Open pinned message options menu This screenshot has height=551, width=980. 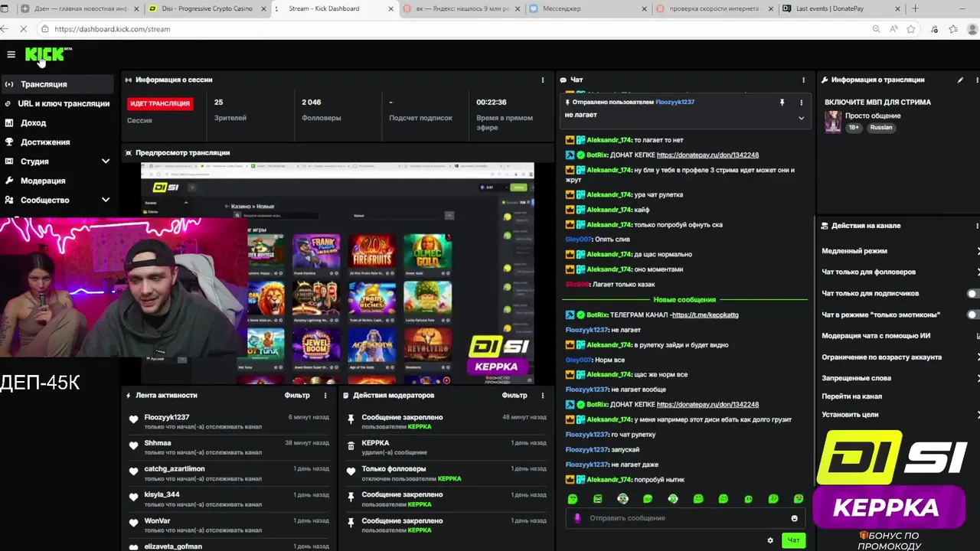(802, 102)
